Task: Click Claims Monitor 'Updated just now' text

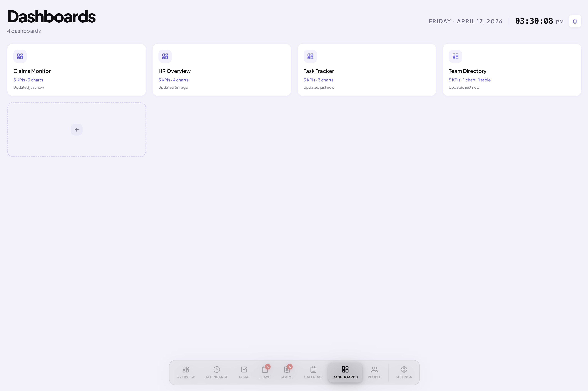Action: [x=29, y=87]
